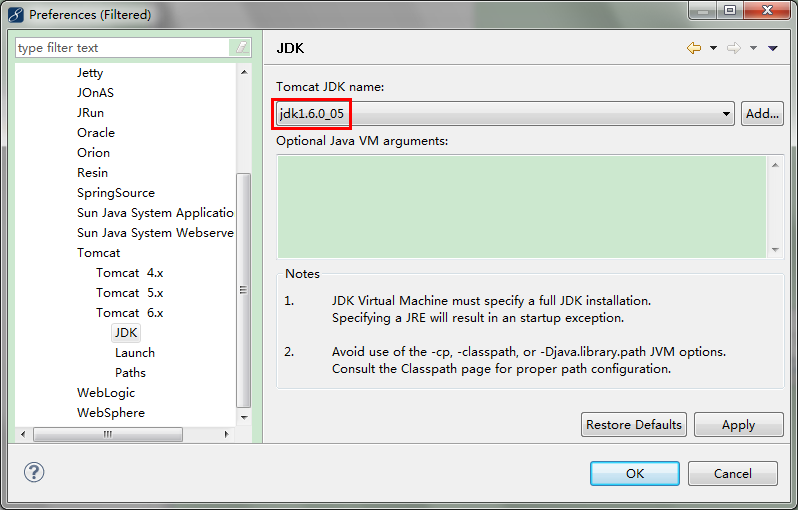Select Sun Java System Application item

pyautogui.click(x=155, y=213)
